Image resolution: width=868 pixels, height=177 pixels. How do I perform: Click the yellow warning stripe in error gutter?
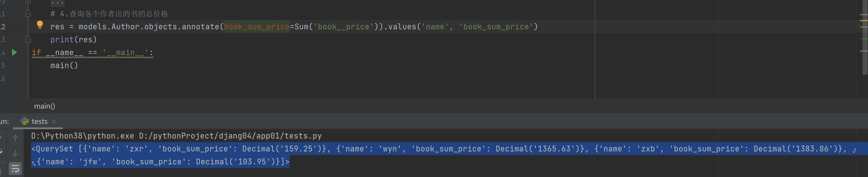[864, 21]
